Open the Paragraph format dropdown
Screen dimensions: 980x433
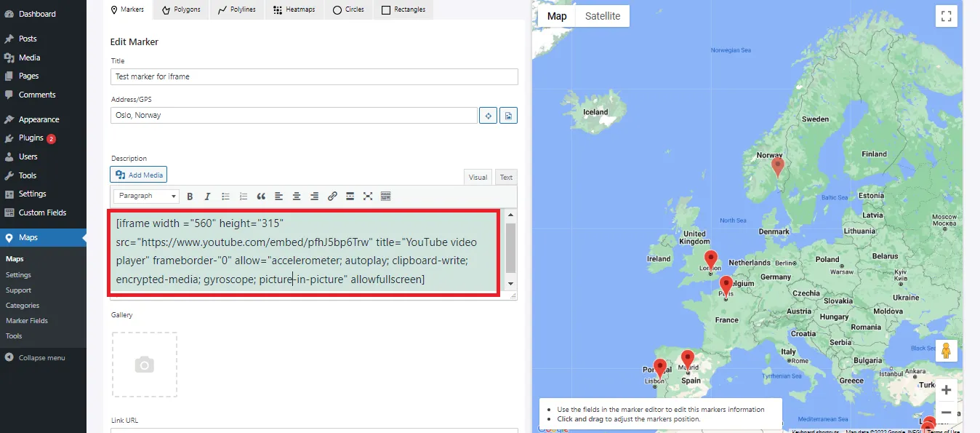146,196
